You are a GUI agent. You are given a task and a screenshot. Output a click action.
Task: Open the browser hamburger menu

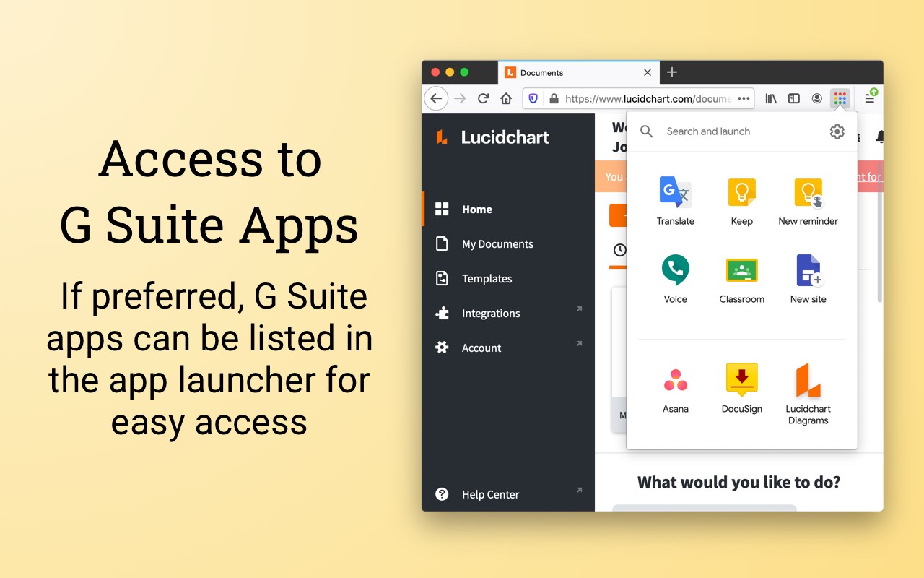click(870, 98)
